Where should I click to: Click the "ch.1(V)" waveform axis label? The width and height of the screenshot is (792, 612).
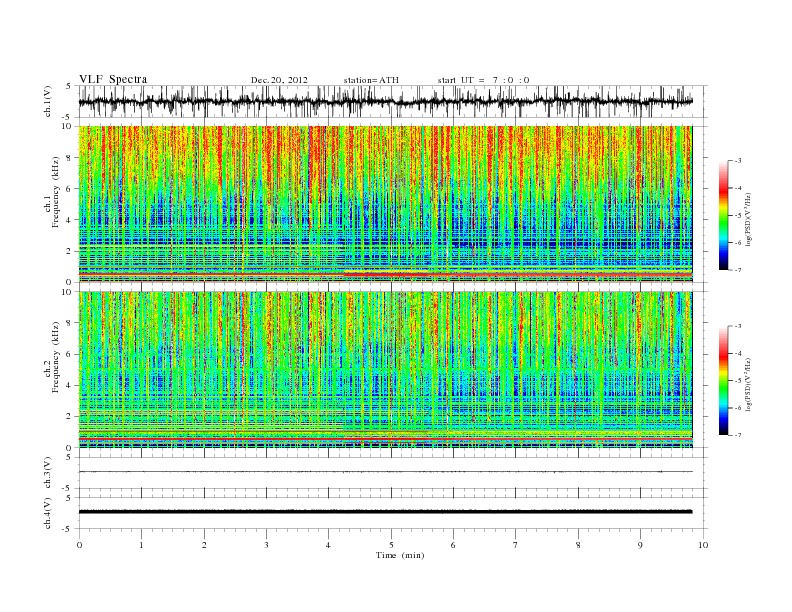click(x=48, y=101)
